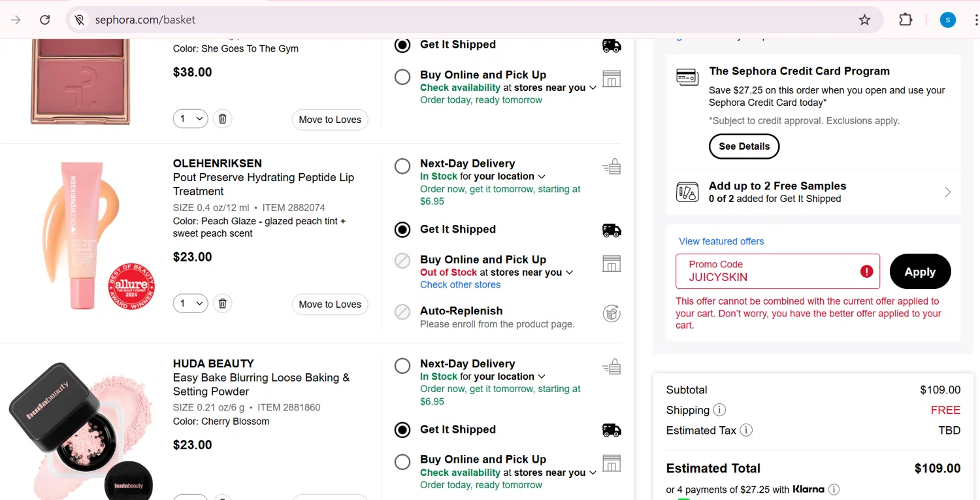980x500 pixels.
Task: Open the View featured offers link
Action: point(721,241)
